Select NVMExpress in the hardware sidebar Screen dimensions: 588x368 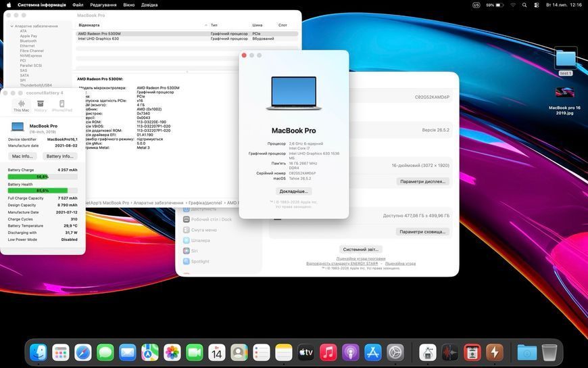click(31, 55)
